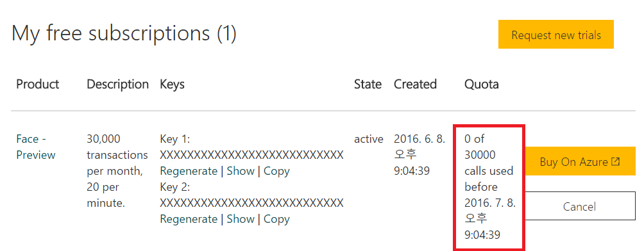The image size is (644, 251).
Task: Click the Request new trials button
Action: click(555, 35)
